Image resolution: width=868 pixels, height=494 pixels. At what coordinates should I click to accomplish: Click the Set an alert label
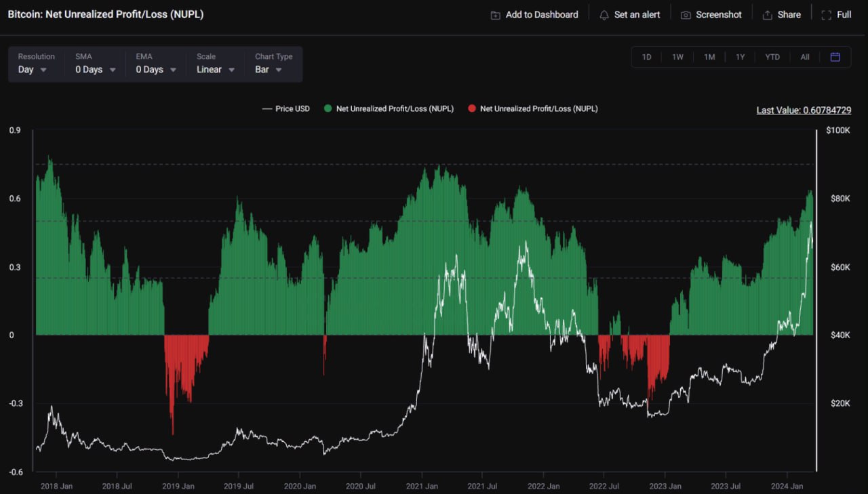(x=637, y=15)
